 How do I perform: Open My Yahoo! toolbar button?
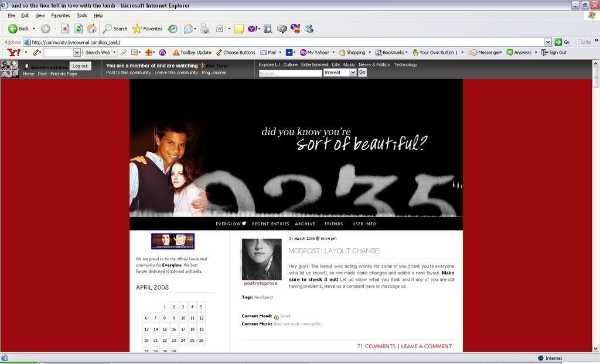coord(314,53)
